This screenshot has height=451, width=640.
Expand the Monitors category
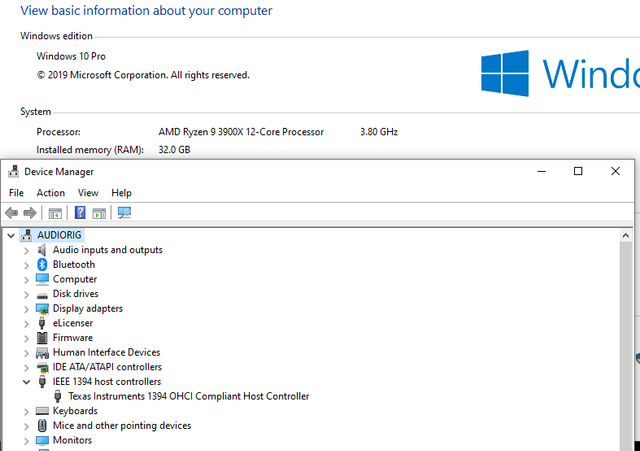(27, 441)
